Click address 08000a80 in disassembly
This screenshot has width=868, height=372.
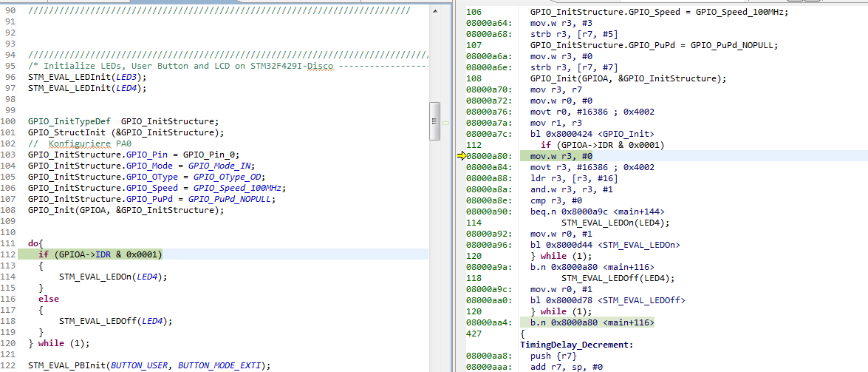coord(488,156)
